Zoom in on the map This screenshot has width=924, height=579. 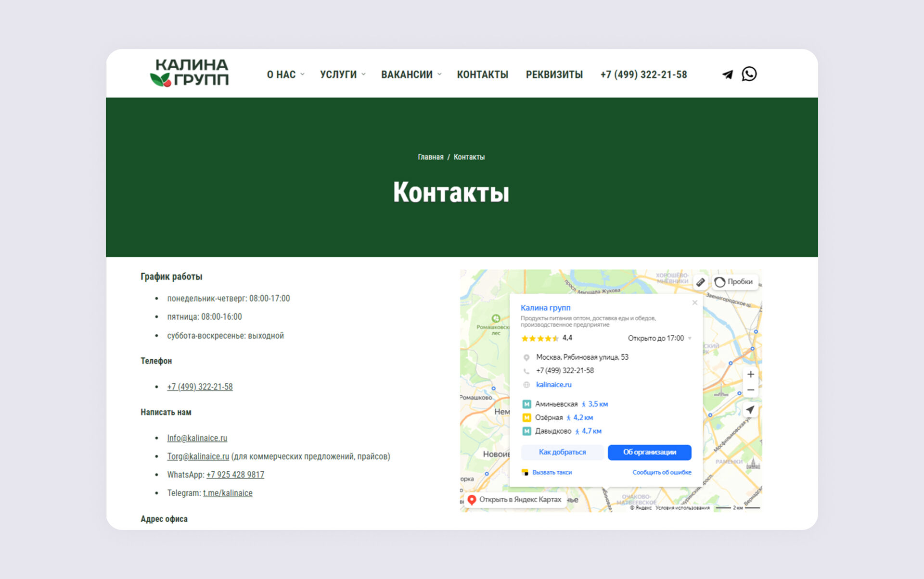click(x=750, y=374)
